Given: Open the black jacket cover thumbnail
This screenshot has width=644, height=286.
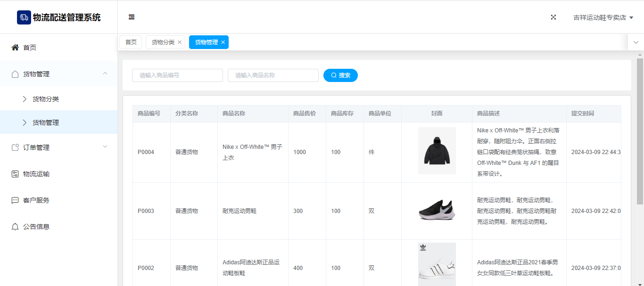Looking at the screenshot, I should pos(437,151).
